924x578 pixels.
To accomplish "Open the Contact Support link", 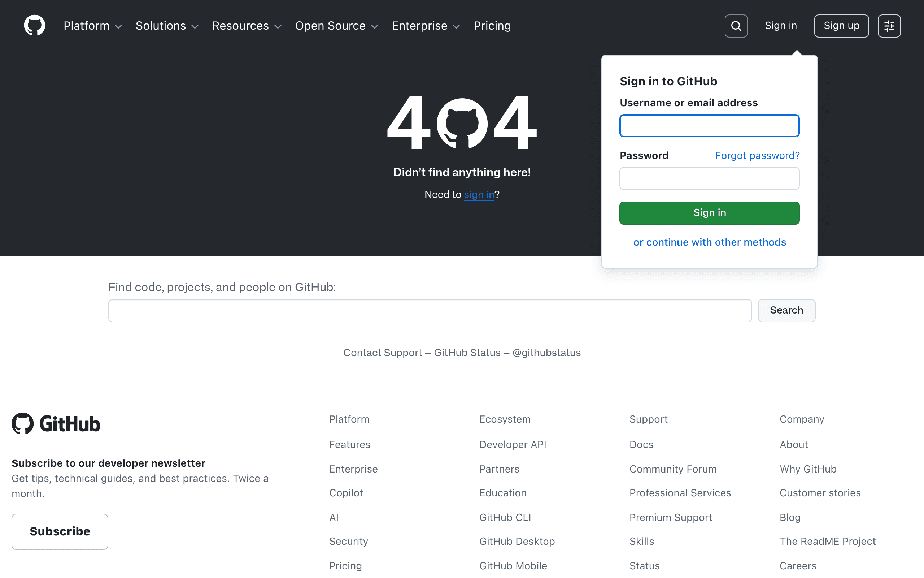I will (383, 353).
